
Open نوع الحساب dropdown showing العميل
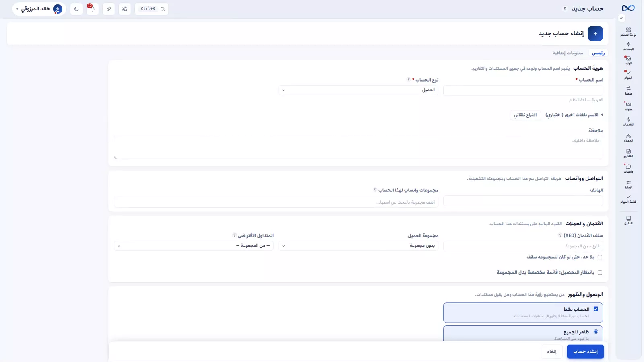tap(358, 90)
